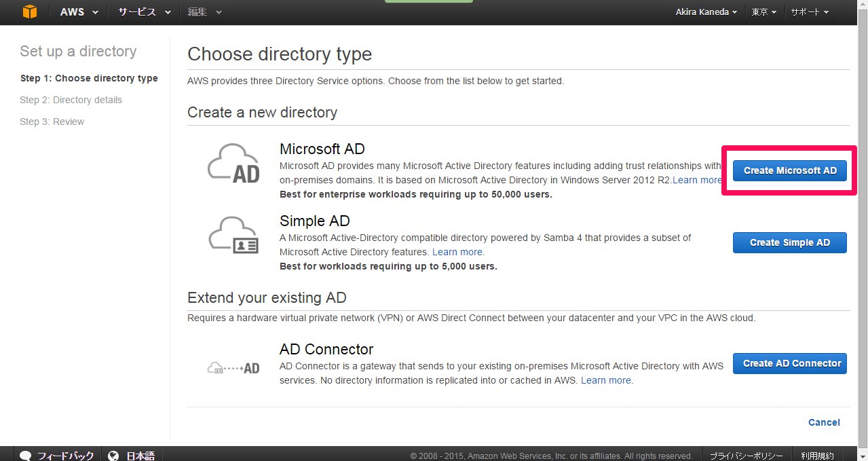This screenshot has height=461, width=868.
Task: Select Step 1: Choose directory type
Action: [89, 78]
